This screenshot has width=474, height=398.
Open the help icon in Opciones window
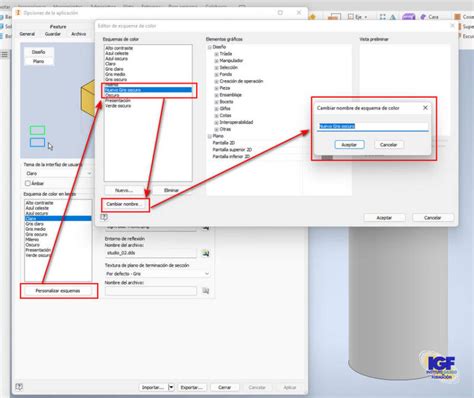(x=19, y=387)
